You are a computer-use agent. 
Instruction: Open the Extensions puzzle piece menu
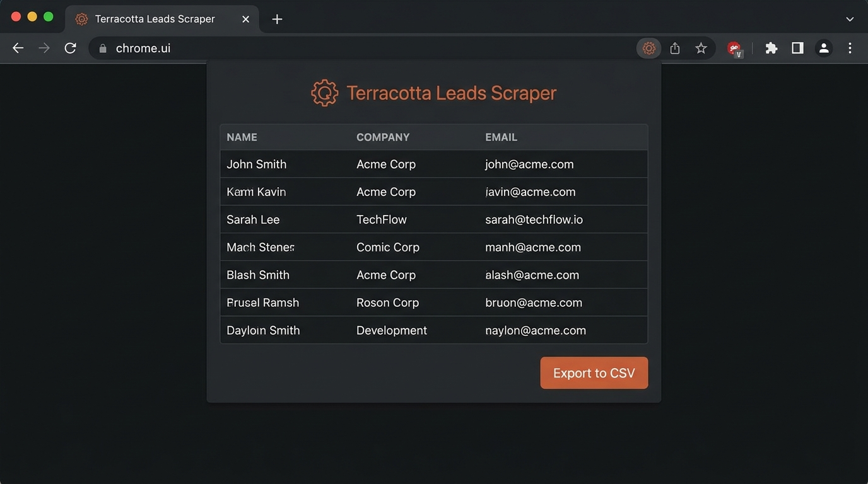771,48
